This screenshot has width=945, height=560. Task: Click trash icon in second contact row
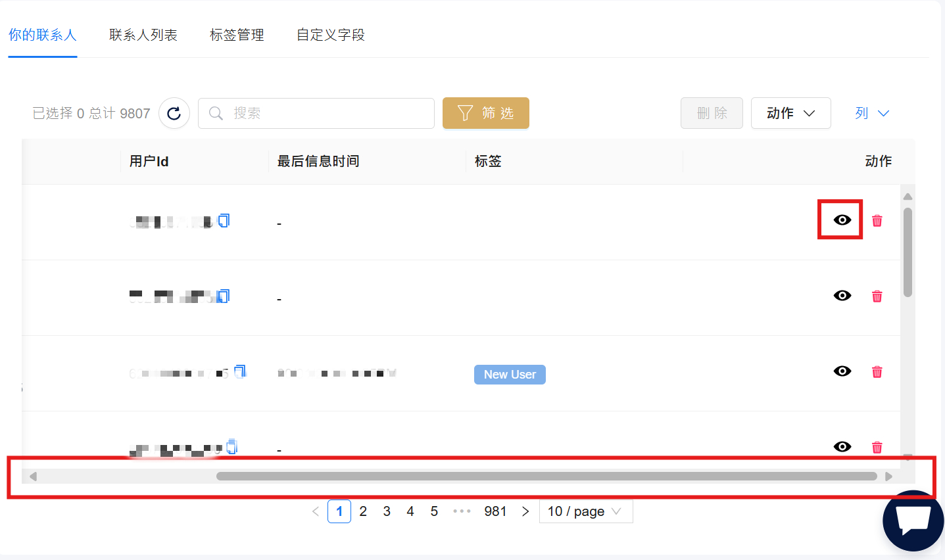point(877,296)
